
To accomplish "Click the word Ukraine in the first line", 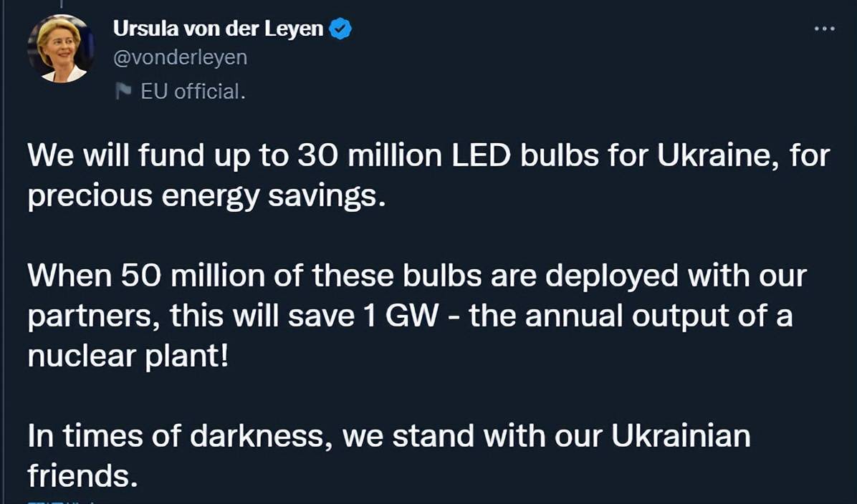I will pos(719,157).
